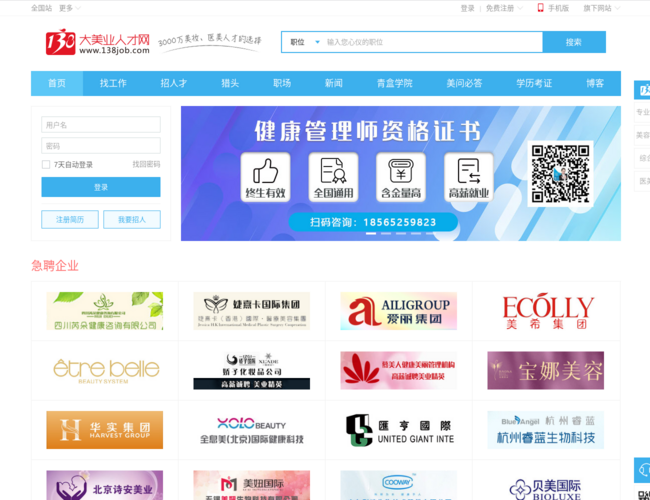Select the first banner carousel indicator
The width and height of the screenshot is (650, 500).
click(371, 234)
